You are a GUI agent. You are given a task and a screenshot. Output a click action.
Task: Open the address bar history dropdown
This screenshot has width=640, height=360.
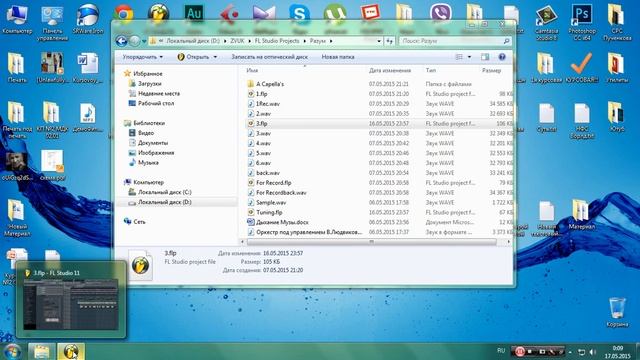point(379,41)
